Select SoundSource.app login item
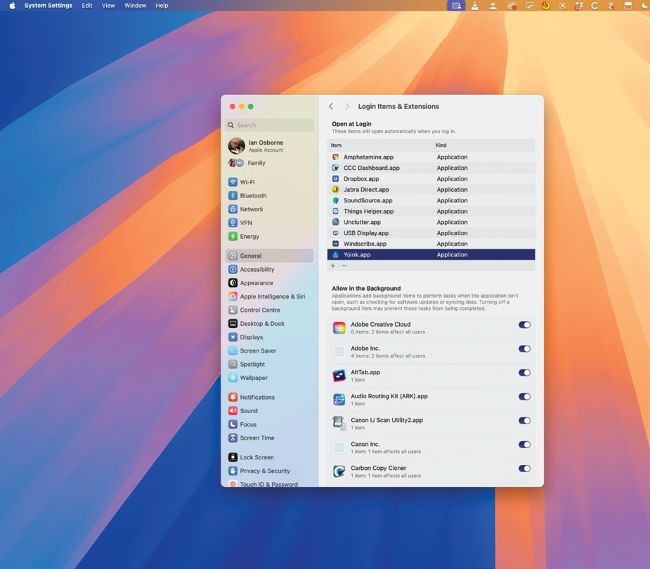This screenshot has width=650, height=569. click(x=431, y=201)
